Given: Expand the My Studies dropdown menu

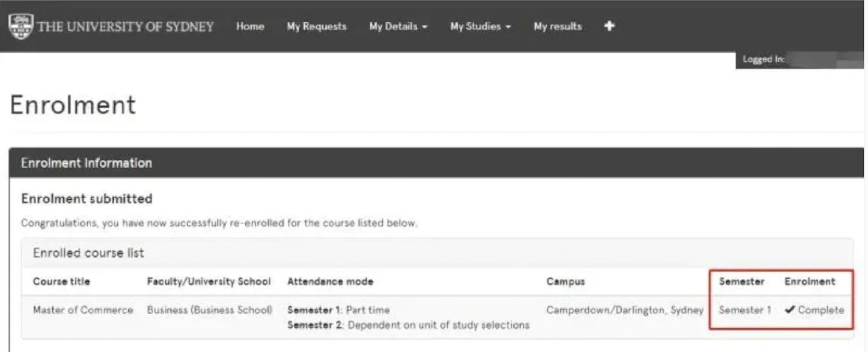Looking at the screenshot, I should (x=480, y=26).
